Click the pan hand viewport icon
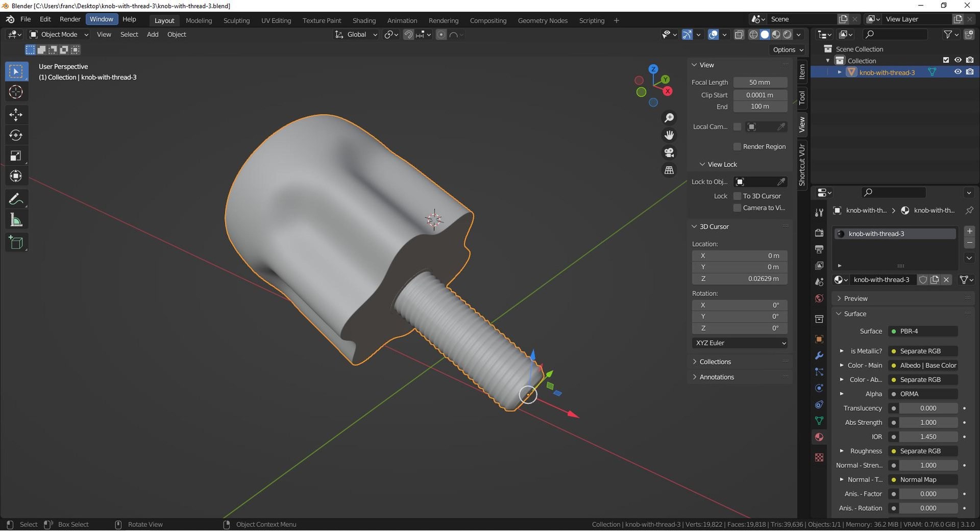This screenshot has height=531, width=980. (x=669, y=135)
